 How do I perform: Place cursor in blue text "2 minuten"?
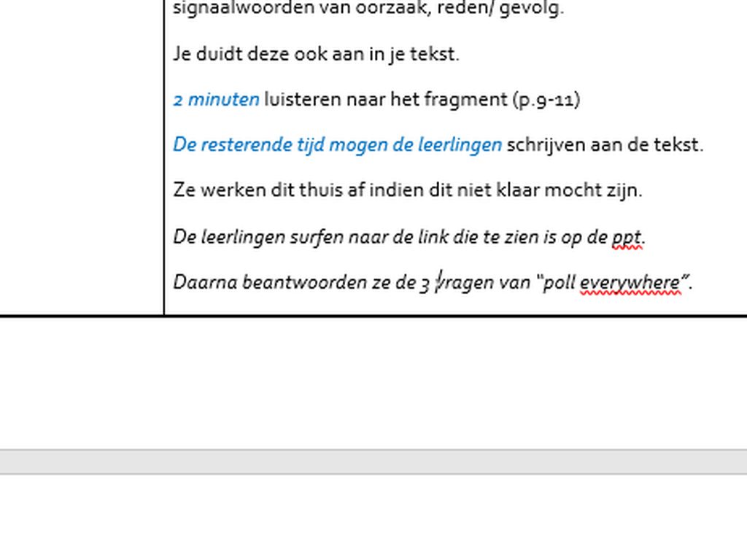[x=216, y=100]
